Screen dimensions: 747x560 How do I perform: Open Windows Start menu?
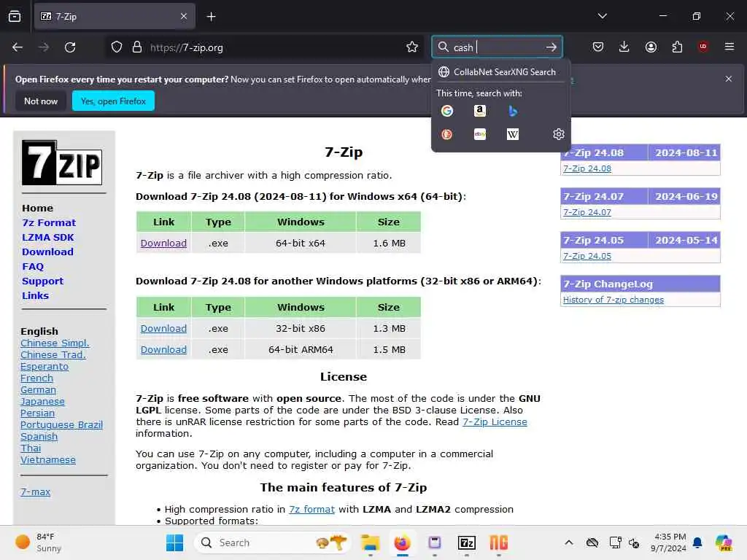pos(174,542)
